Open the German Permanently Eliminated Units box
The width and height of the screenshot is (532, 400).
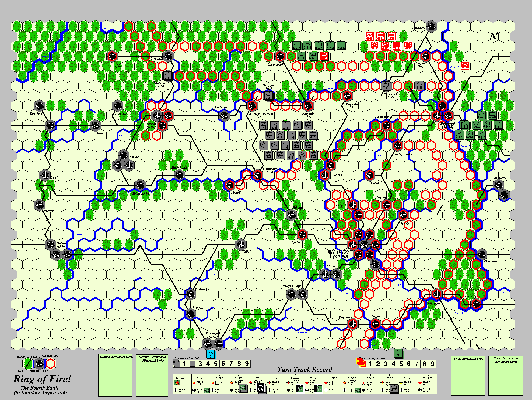pos(152,375)
